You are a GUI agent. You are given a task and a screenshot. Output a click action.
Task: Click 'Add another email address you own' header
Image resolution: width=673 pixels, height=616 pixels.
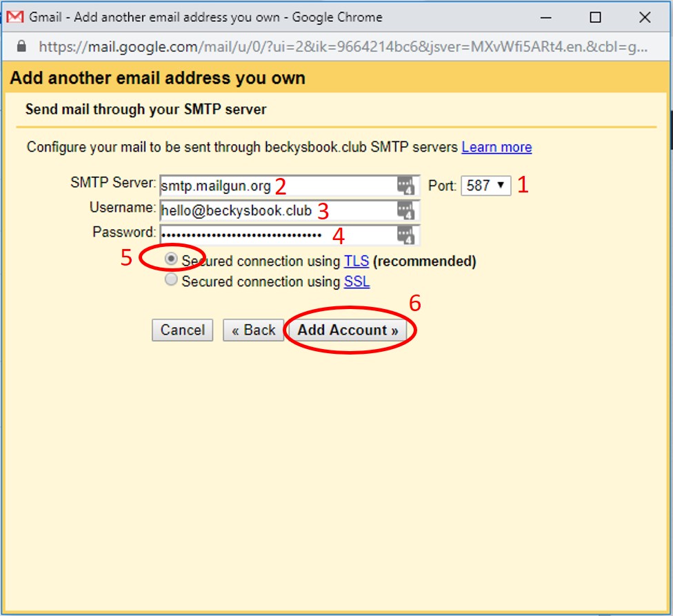click(x=157, y=78)
